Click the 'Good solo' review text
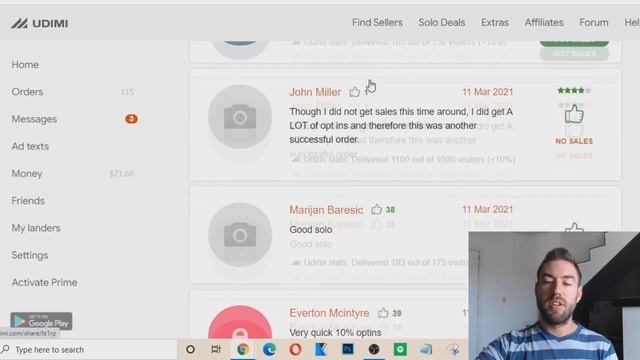Image resolution: width=640 pixels, height=360 pixels. coord(311,229)
